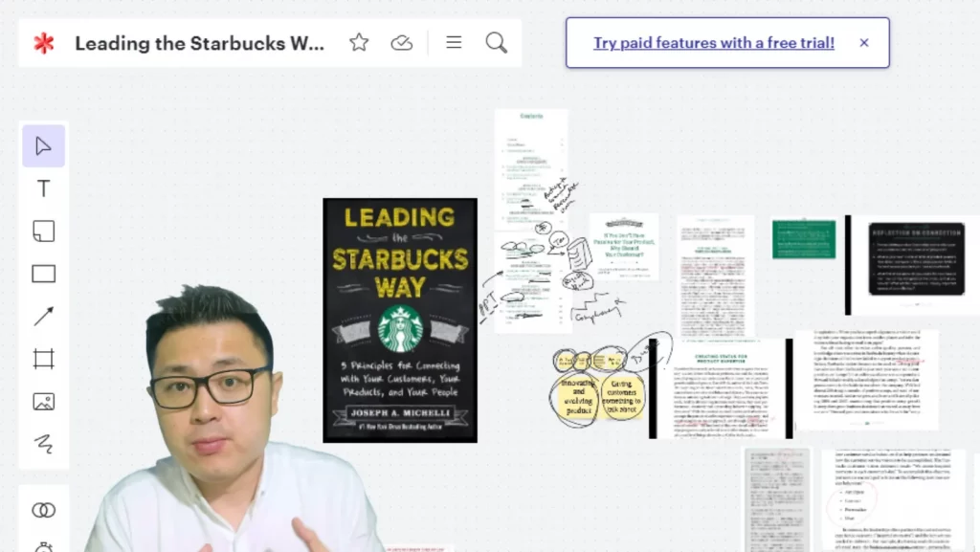Click the overlapping circles icon in lower toolbar

coord(44,510)
